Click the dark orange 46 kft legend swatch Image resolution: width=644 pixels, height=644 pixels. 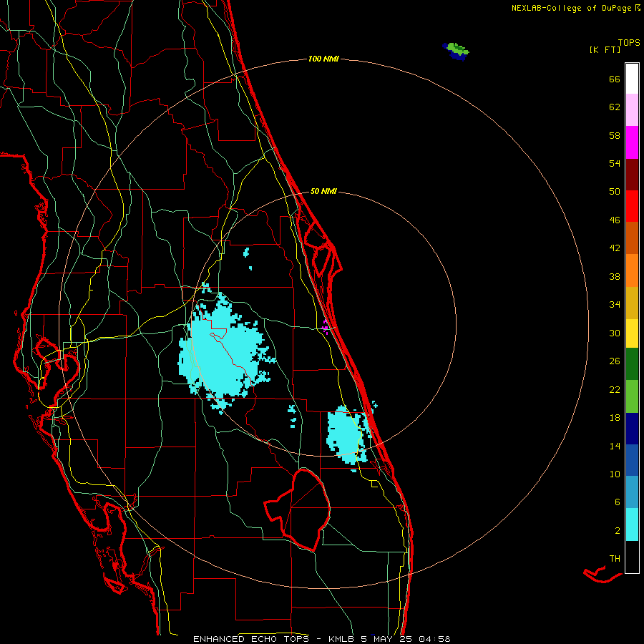[x=632, y=238]
